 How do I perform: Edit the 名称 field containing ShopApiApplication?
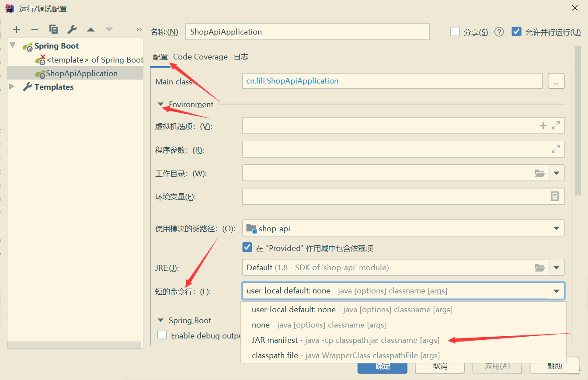pyautogui.click(x=307, y=32)
